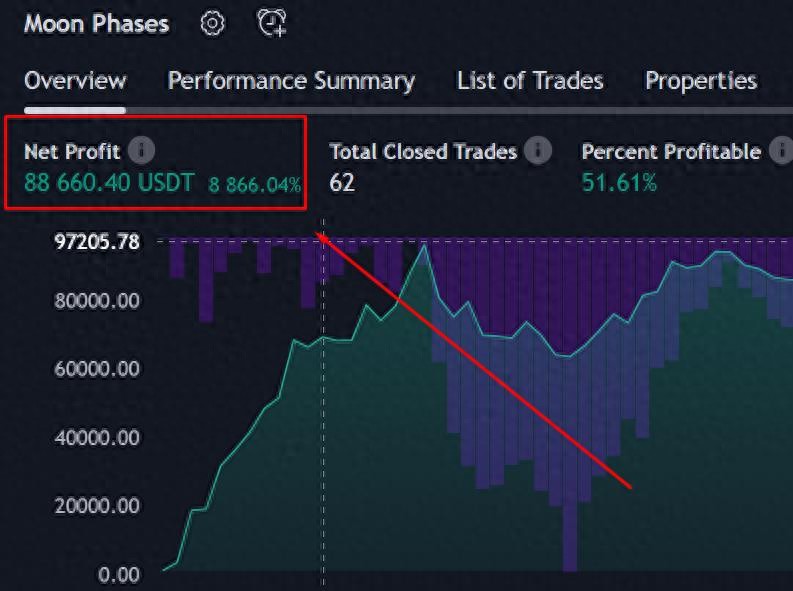Click the 8 866.04% profit percentage
793x591 pixels.
click(254, 184)
